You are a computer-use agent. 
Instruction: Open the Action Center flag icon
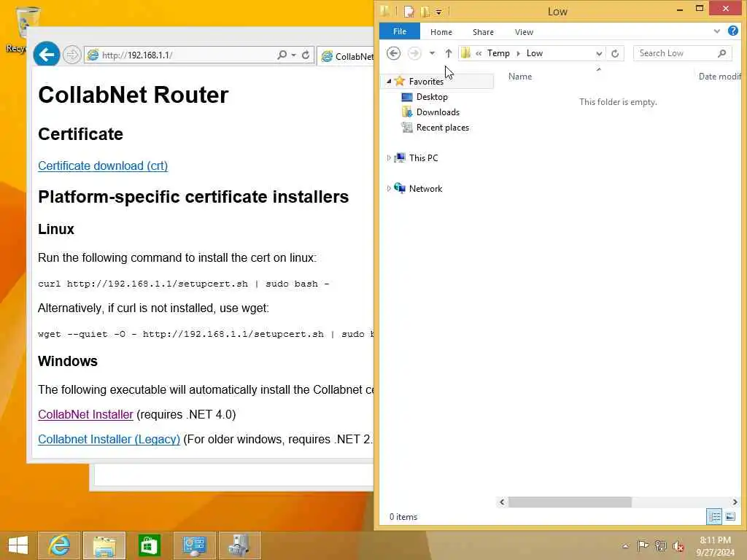tap(643, 545)
